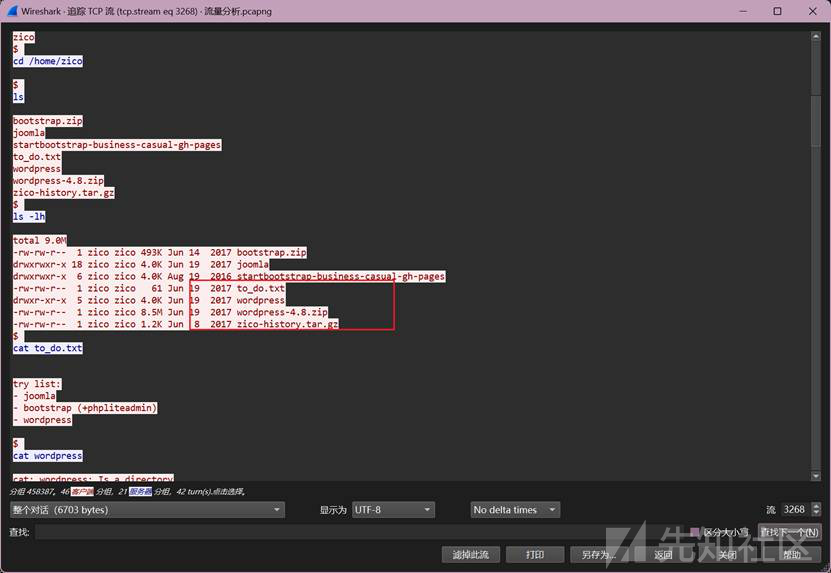This screenshot has height=573, width=831.
Task: Click the vertical scrollbar thumb
Action: 816,119
